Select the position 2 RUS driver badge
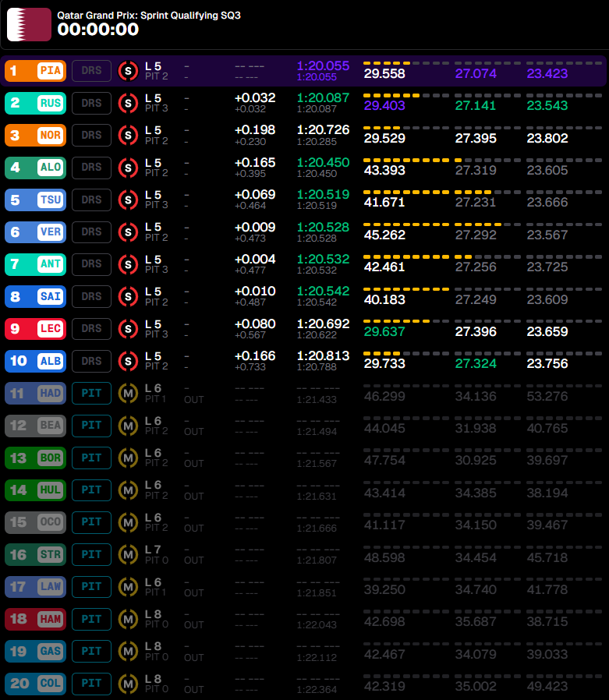Image resolution: width=609 pixels, height=700 pixels. [x=36, y=103]
